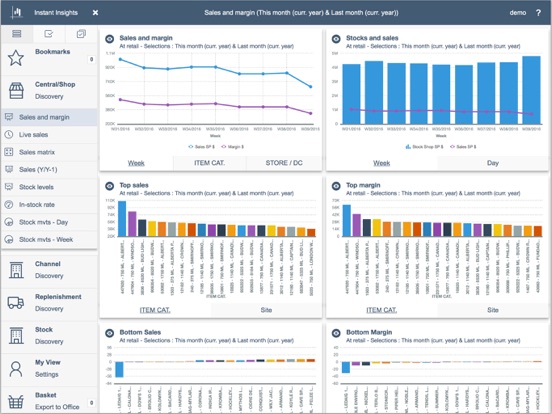
Task: Open Basket shopping basket icon
Action: pyautogui.click(x=16, y=401)
